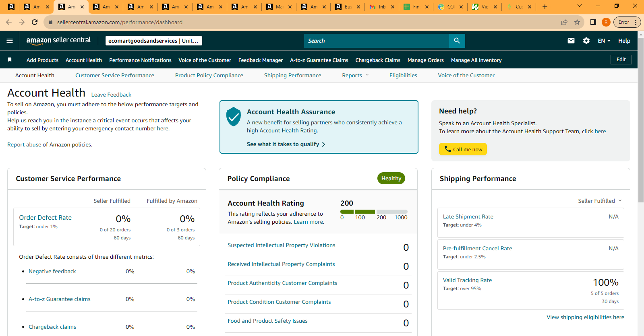Open the Valid Tracking Rate link
The width and height of the screenshot is (644, 336).
point(467,280)
